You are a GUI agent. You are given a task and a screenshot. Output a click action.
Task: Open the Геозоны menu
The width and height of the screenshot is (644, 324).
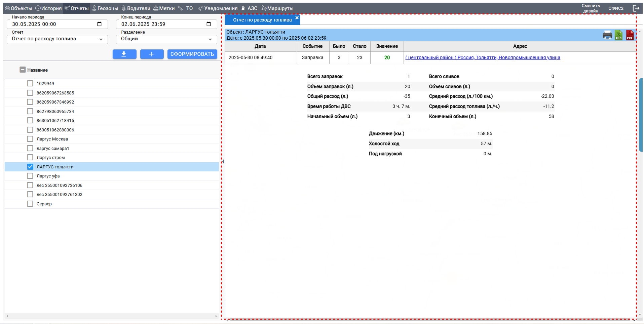click(105, 8)
